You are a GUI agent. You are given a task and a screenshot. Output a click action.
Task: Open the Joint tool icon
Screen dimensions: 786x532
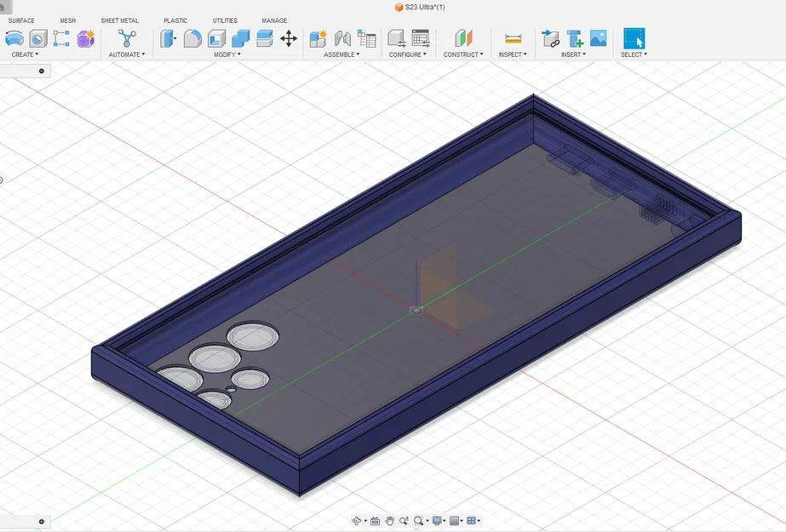pos(343,38)
